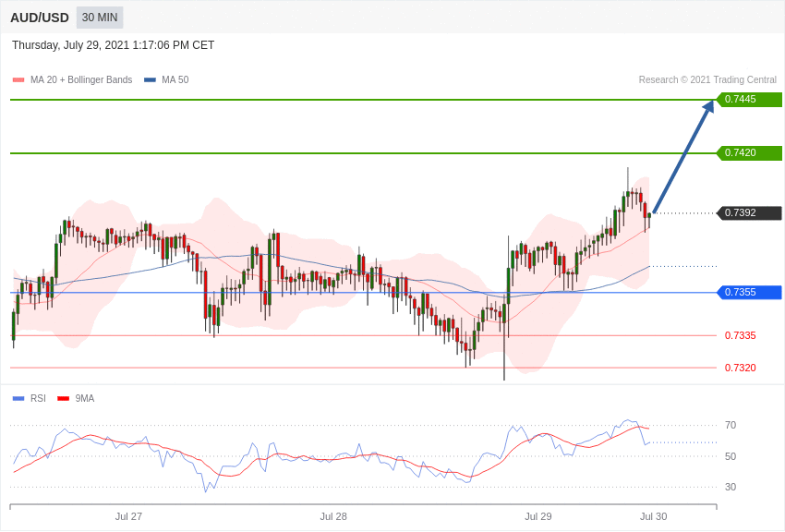Click the 0.7445 green resistance price tag
The width and height of the screenshot is (785, 532).
[749, 99]
